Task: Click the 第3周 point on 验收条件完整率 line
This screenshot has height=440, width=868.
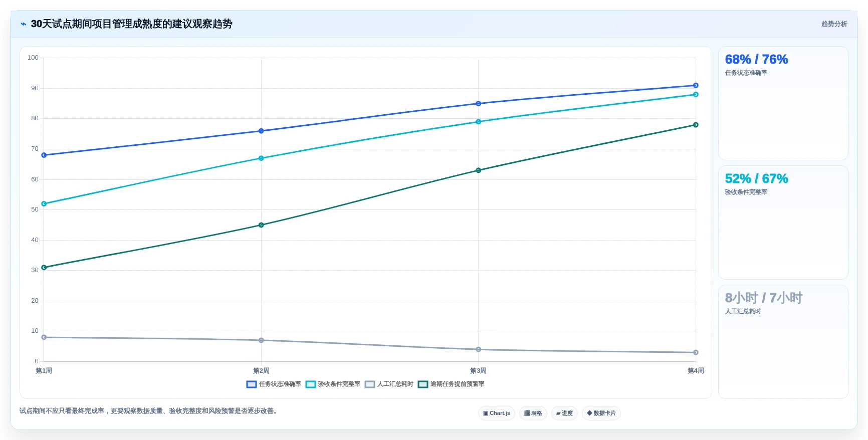Action: pos(479,122)
